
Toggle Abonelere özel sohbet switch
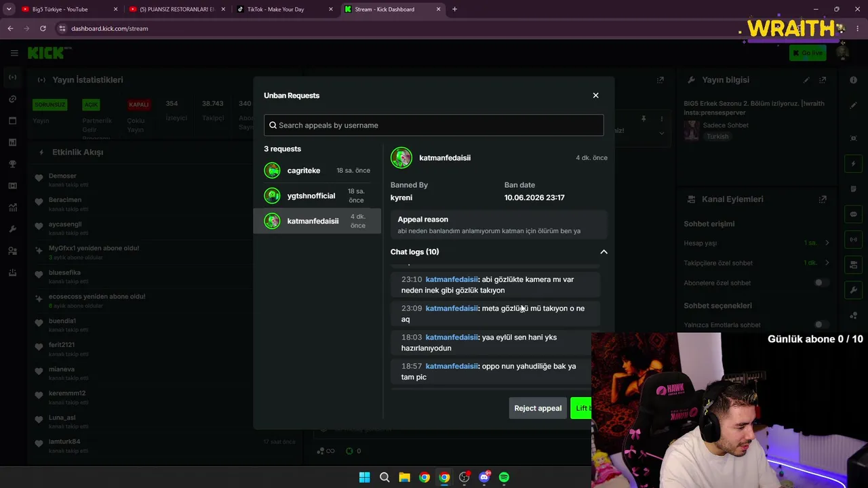[821, 283]
